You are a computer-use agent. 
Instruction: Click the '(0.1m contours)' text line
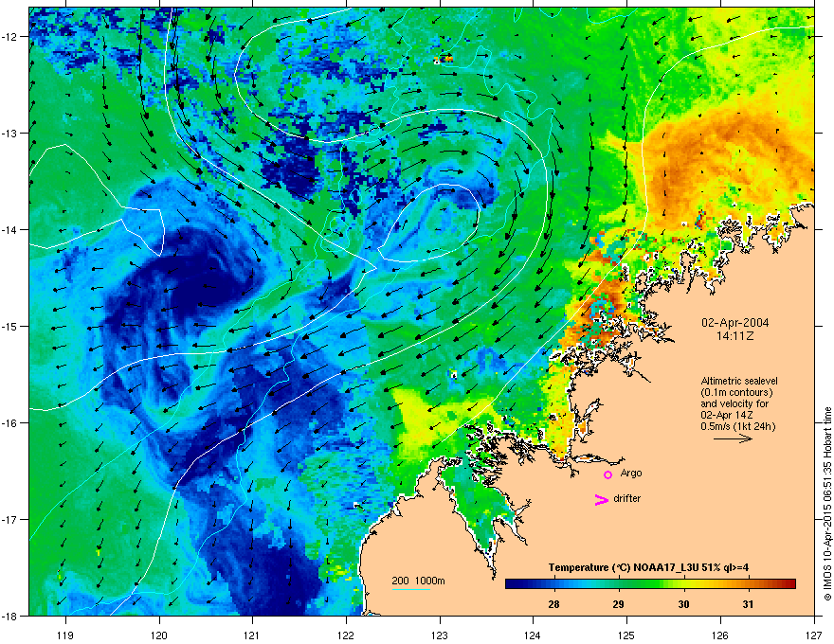[x=736, y=392]
